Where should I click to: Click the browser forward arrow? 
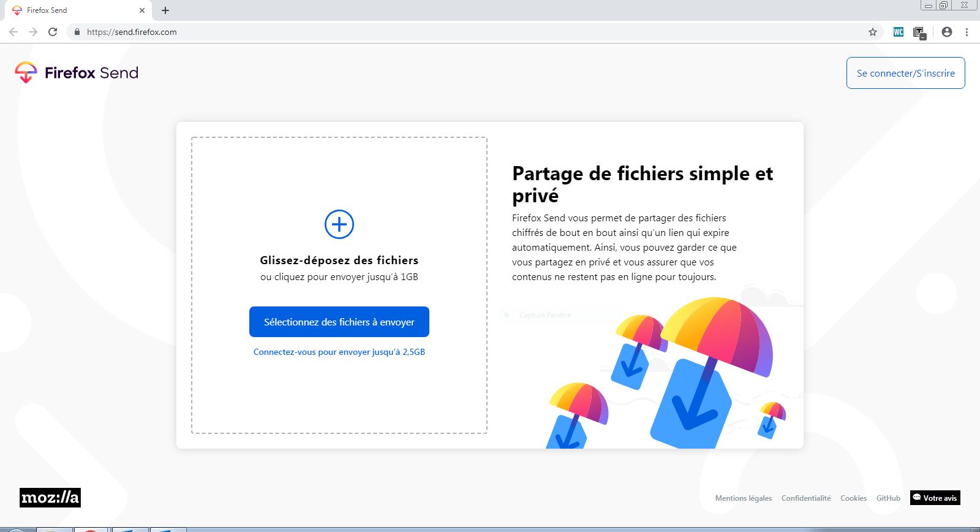[33, 32]
